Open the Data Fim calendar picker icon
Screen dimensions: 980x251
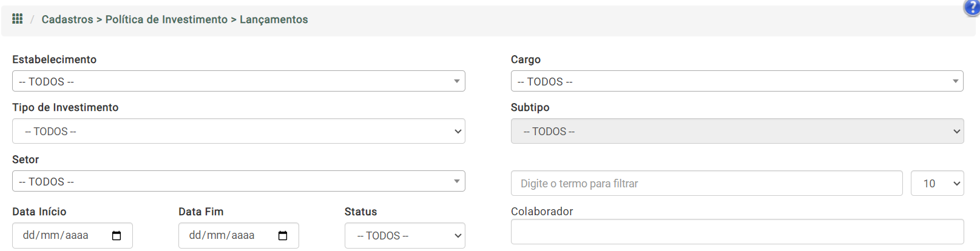click(x=283, y=235)
